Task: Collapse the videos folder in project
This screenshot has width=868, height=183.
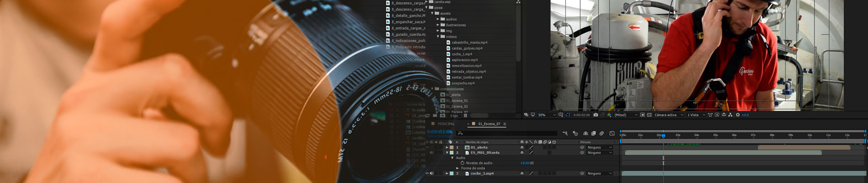Action: (x=438, y=37)
